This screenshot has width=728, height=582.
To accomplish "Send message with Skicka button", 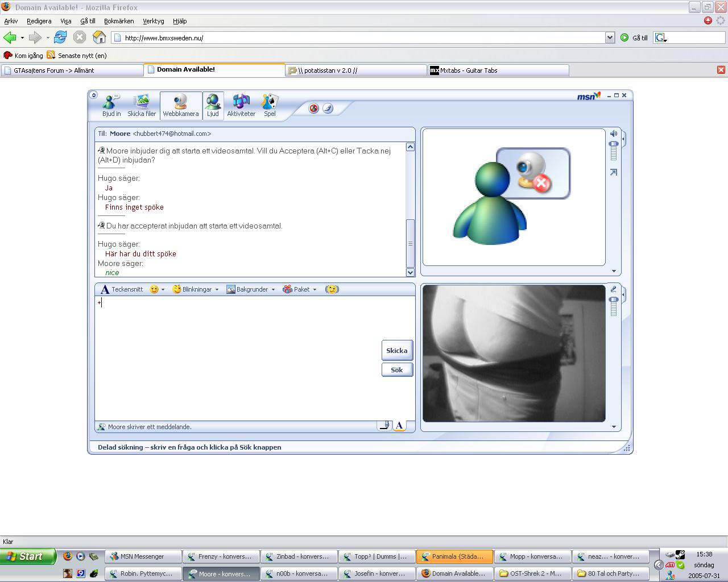I will click(x=397, y=351).
